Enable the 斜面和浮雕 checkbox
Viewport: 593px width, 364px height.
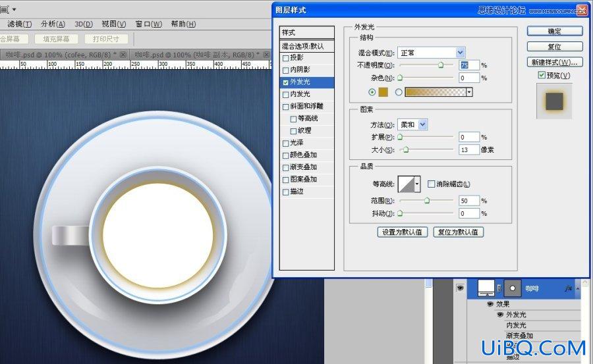coord(286,107)
